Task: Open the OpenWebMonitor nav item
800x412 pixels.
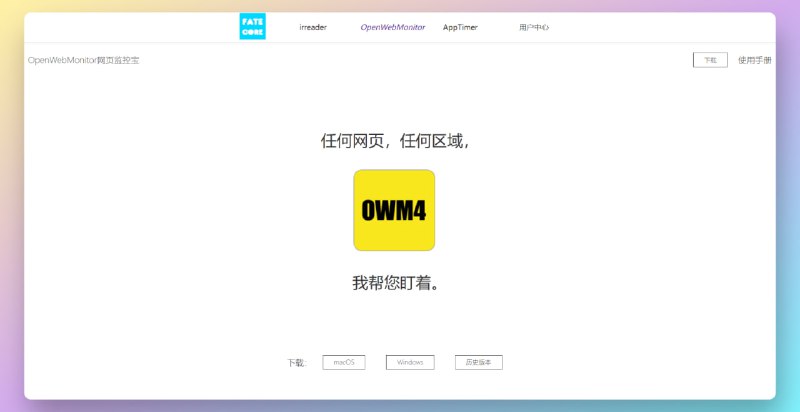Action: (393, 28)
